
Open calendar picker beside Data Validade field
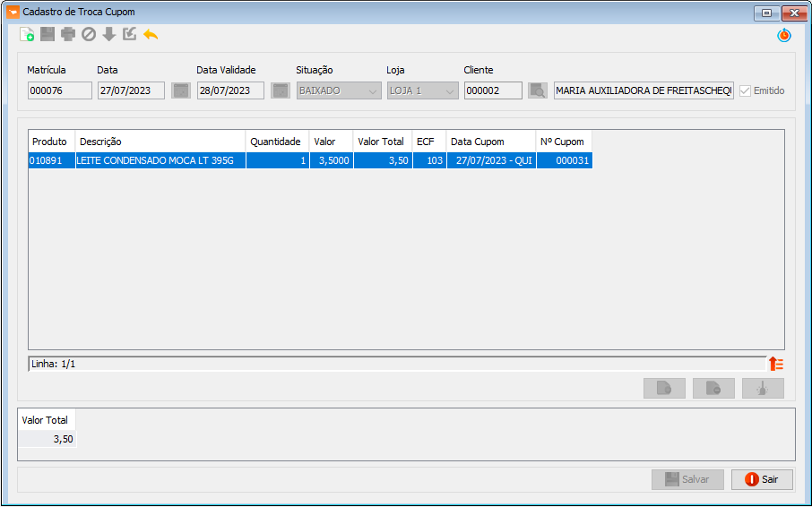(x=281, y=90)
